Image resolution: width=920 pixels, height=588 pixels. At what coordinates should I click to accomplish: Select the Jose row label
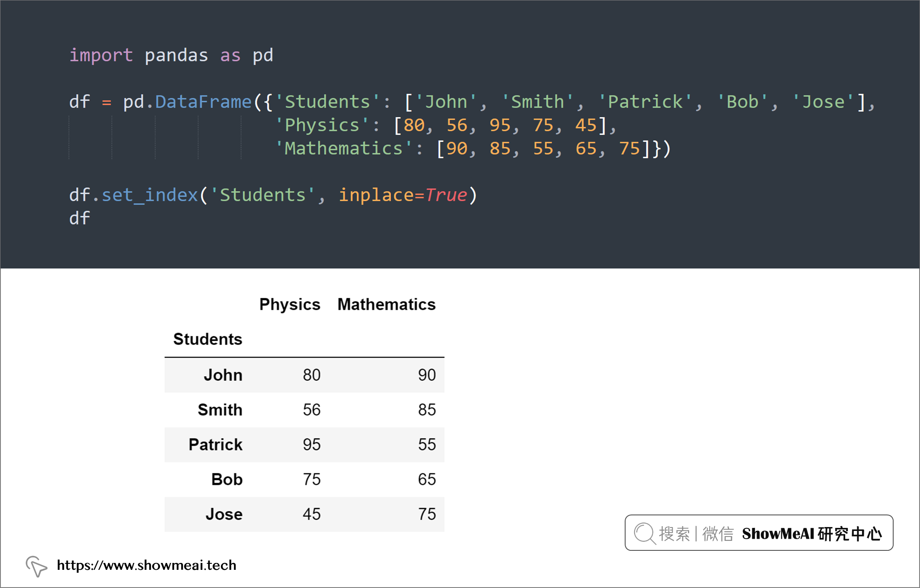[224, 514]
